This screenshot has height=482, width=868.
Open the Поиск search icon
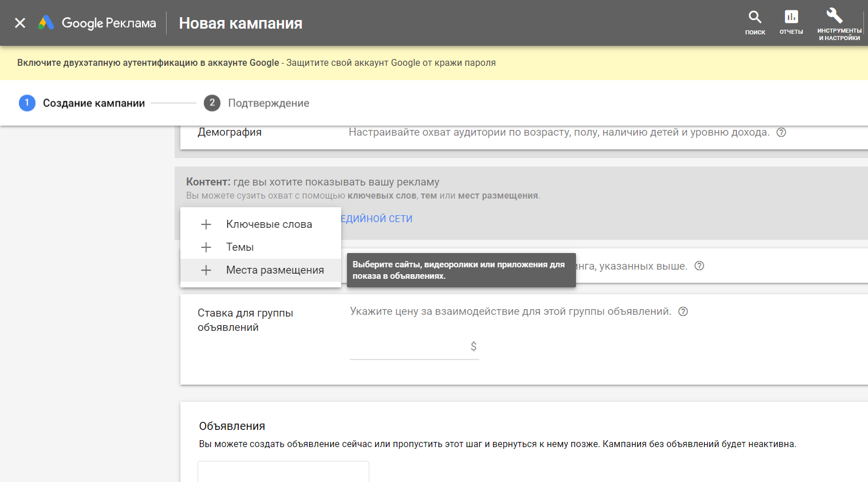pyautogui.click(x=755, y=22)
